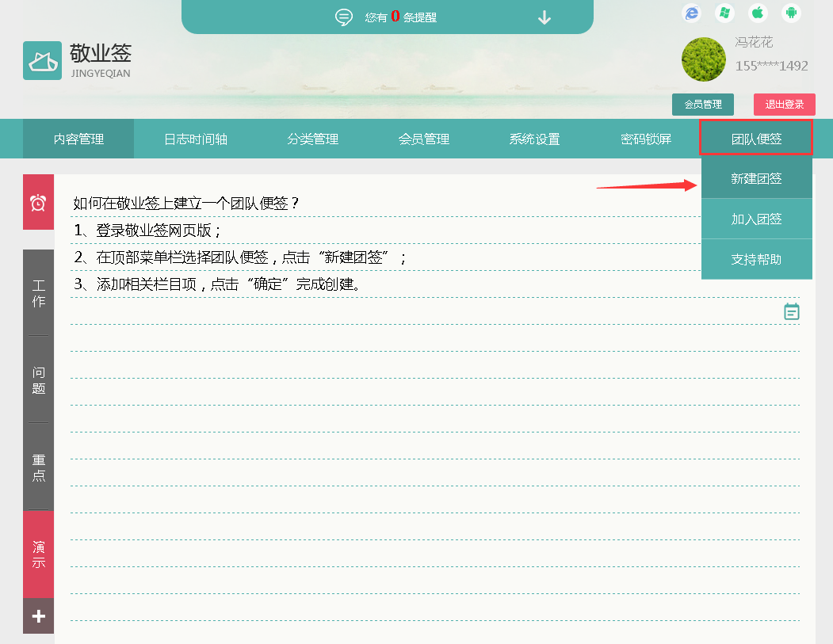Select 加入团签 from the dropdown
833x644 pixels.
756,219
